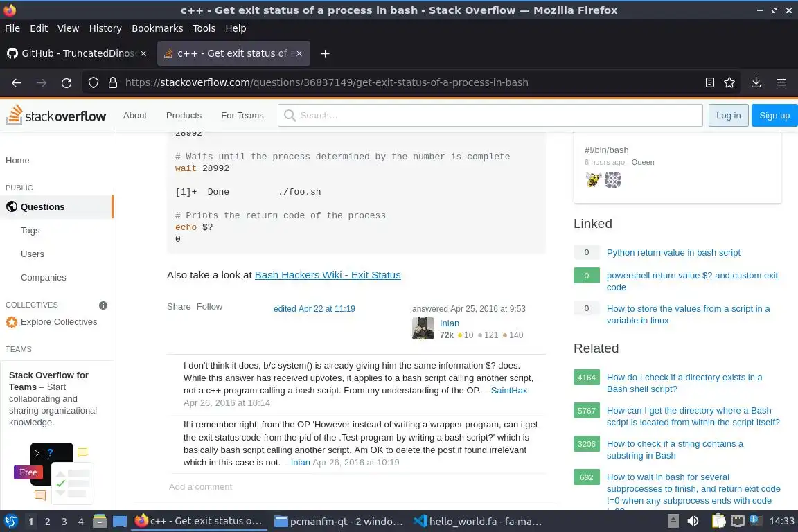Go to Home in the sidebar
798x532 pixels.
point(17,161)
